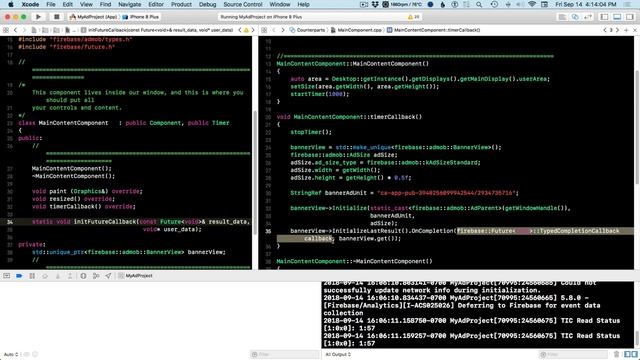Open Debug View Hierarchy
Screen dimensions: 640x360
[83, 276]
